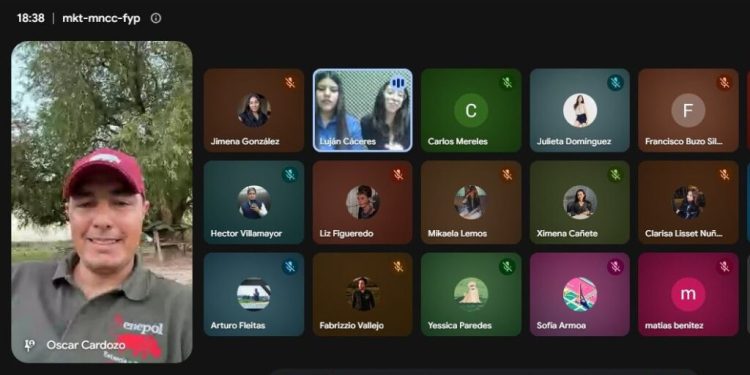750x375 pixels.
Task: Click the meeting clock showing 18:38
Action: click(x=31, y=18)
